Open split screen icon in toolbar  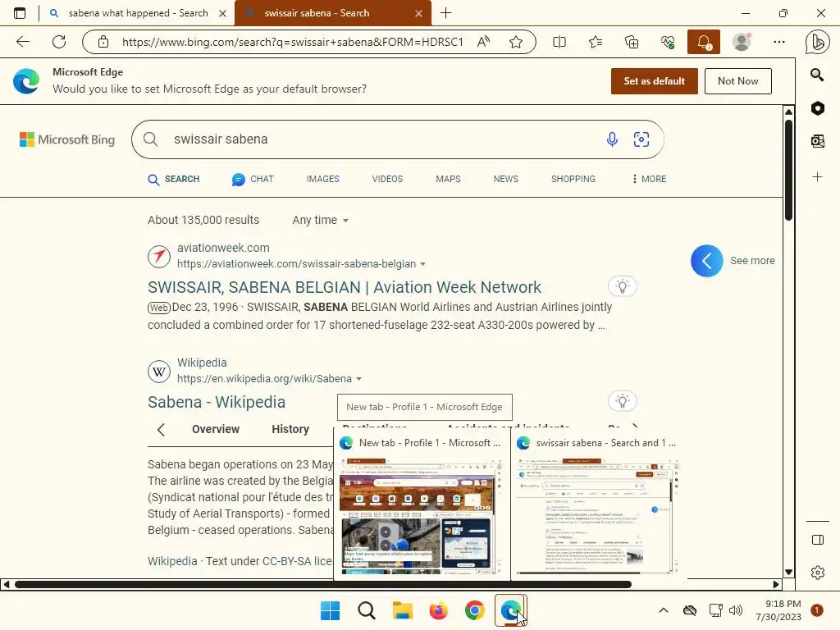[559, 42]
